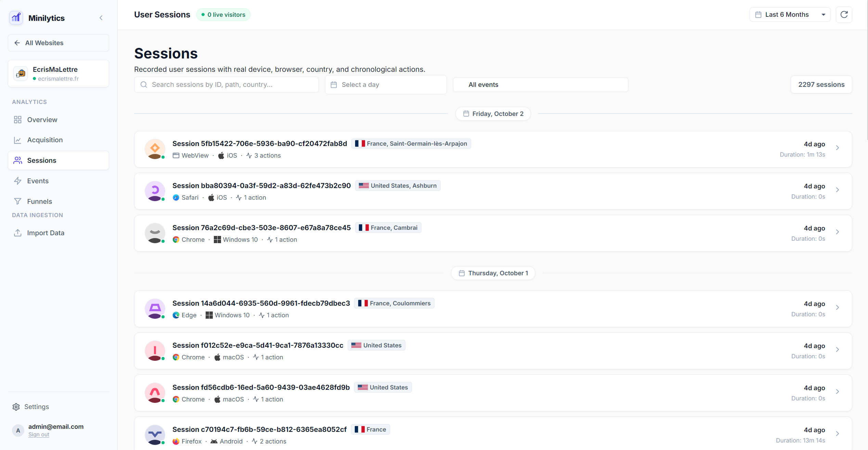This screenshot has height=450, width=868.
Task: Click the refresh icon button
Action: [x=844, y=15]
